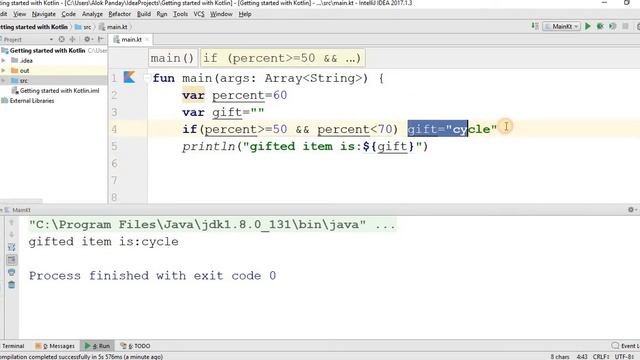Click 'Process finished with exit code 0' text
Viewport: 640px width, 360px height.
[152, 276]
